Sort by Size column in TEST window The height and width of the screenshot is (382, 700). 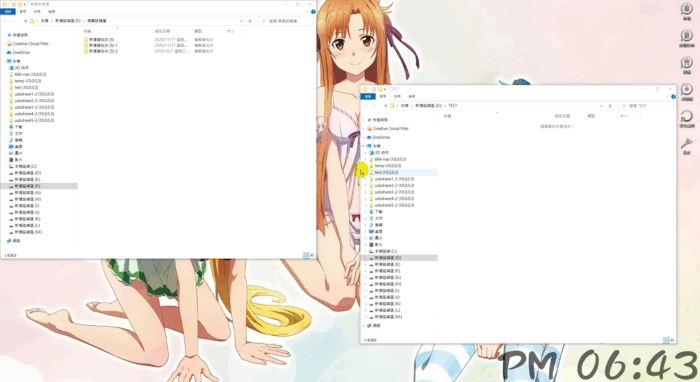tap(624, 116)
